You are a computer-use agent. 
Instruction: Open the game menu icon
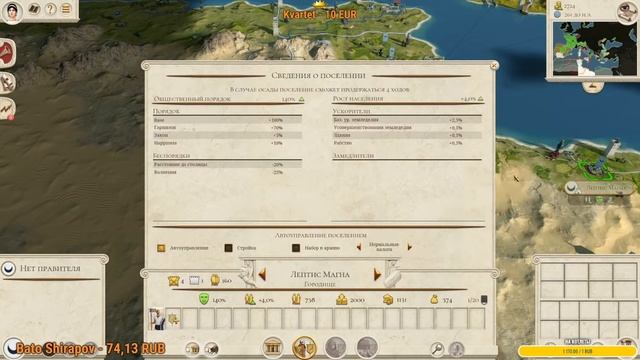click(x=66, y=9)
